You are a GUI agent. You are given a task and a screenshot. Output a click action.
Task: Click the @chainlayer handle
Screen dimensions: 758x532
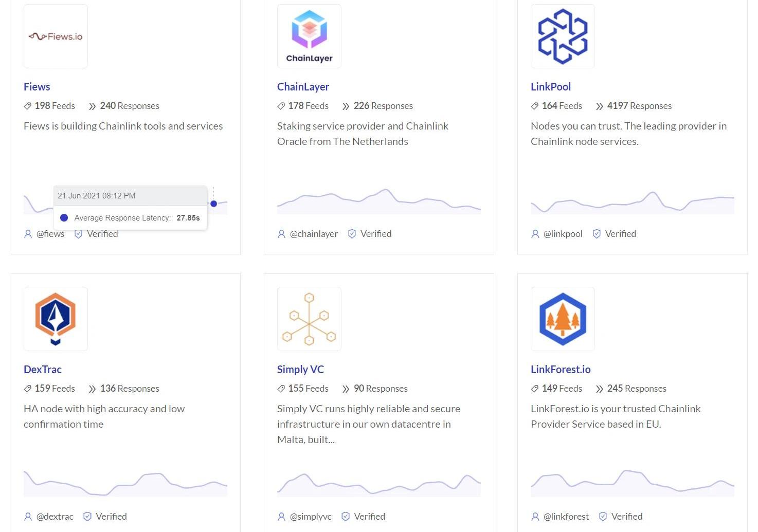click(x=314, y=234)
